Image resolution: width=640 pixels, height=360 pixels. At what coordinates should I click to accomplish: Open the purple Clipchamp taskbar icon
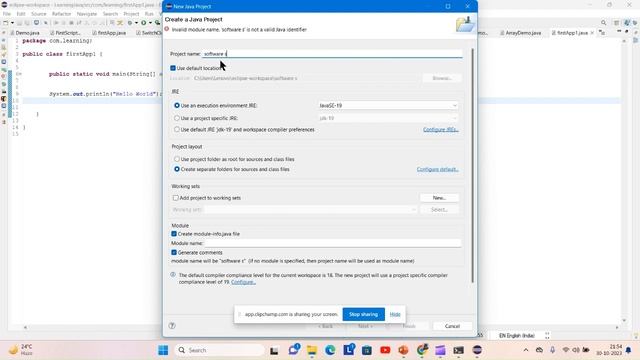(x=440, y=350)
